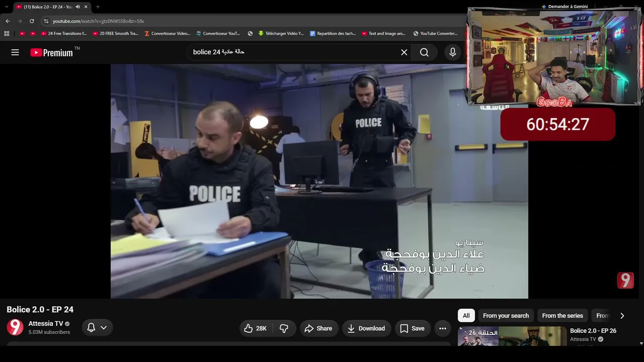Image resolution: width=644 pixels, height=362 pixels.
Task: Show more filter chips with right arrow
Action: [x=622, y=316]
